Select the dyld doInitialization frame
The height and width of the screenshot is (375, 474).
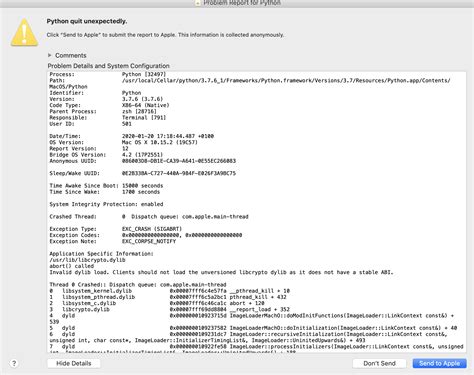point(253,328)
